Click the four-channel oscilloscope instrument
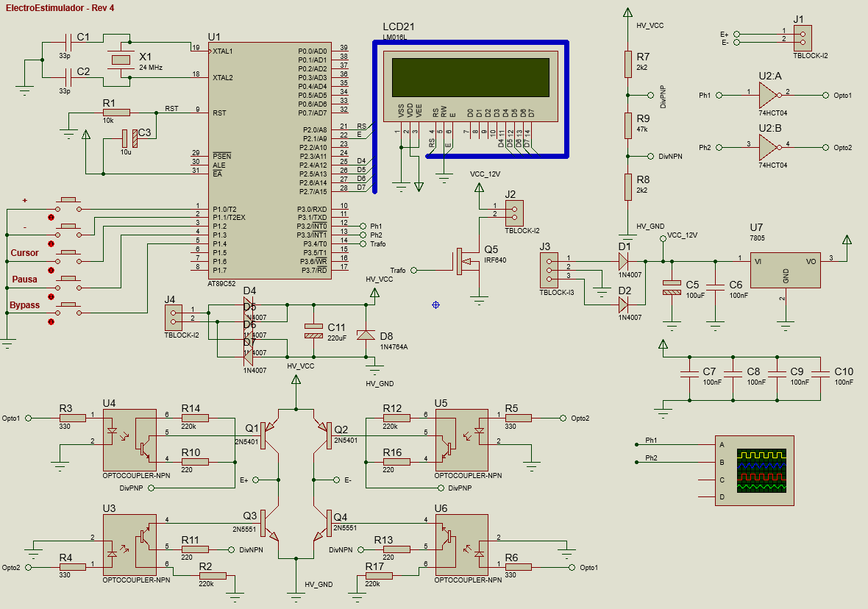 (x=755, y=470)
